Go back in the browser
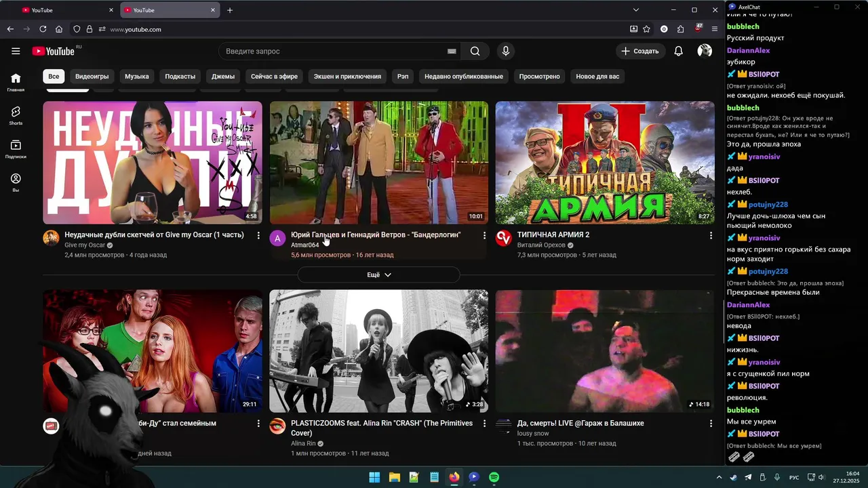 pos(10,29)
